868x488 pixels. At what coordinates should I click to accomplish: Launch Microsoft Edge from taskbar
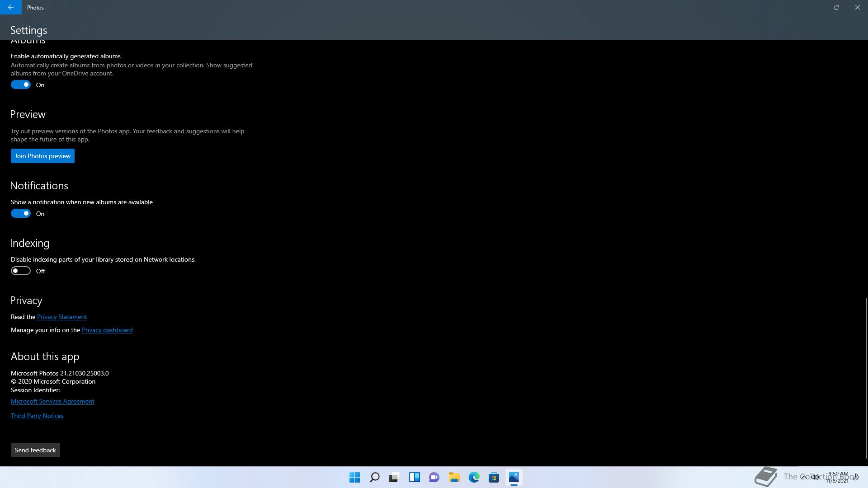[474, 477]
